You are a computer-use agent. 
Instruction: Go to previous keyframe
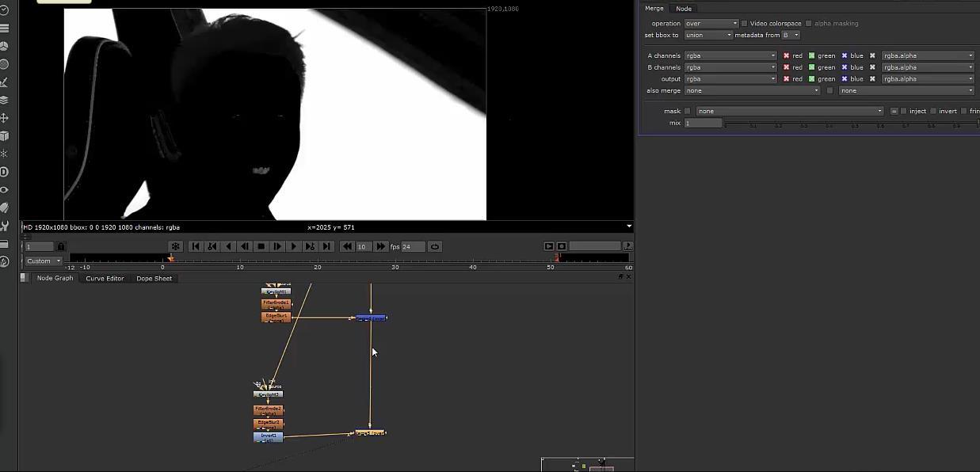coord(212,246)
